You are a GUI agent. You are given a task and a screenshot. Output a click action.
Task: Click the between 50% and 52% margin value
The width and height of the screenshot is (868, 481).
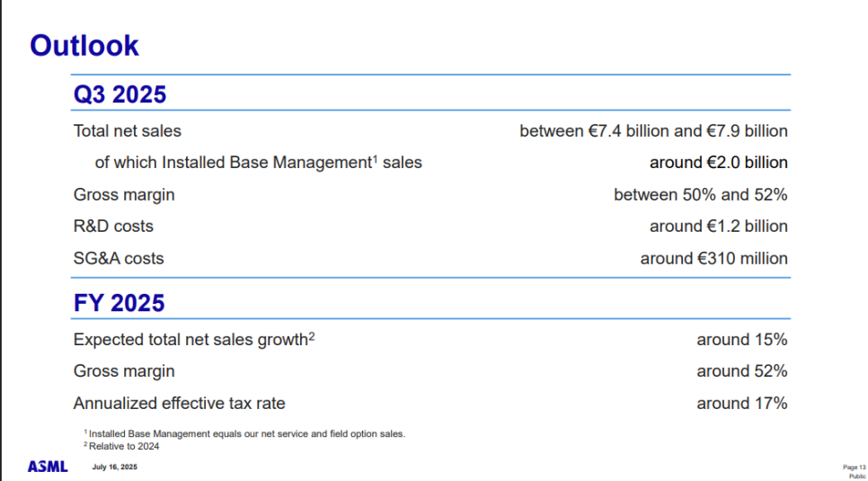click(x=700, y=195)
